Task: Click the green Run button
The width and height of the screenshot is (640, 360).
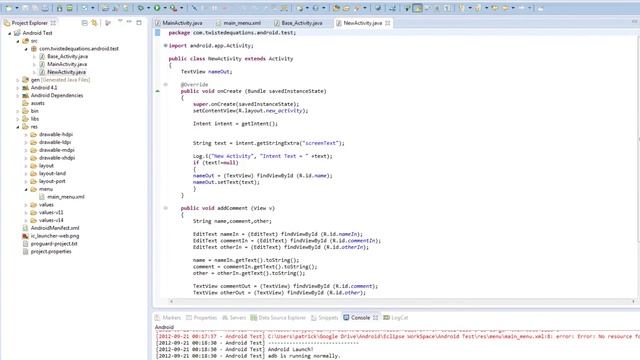Action: (157, 8)
